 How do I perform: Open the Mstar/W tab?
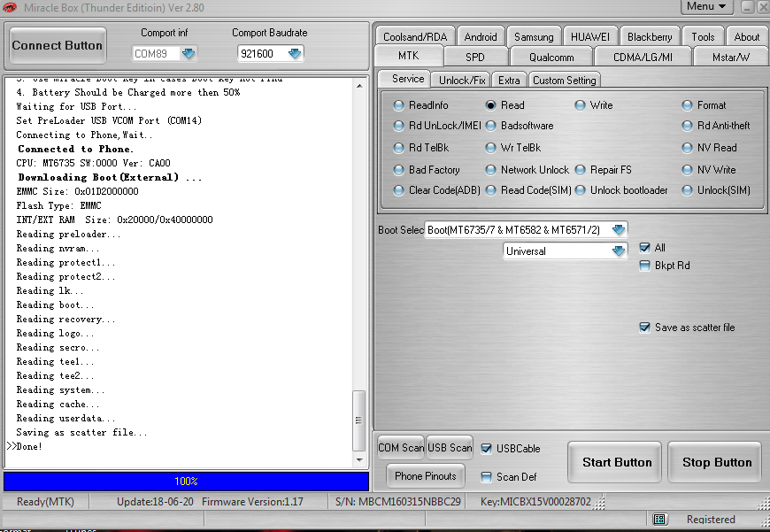click(x=731, y=57)
